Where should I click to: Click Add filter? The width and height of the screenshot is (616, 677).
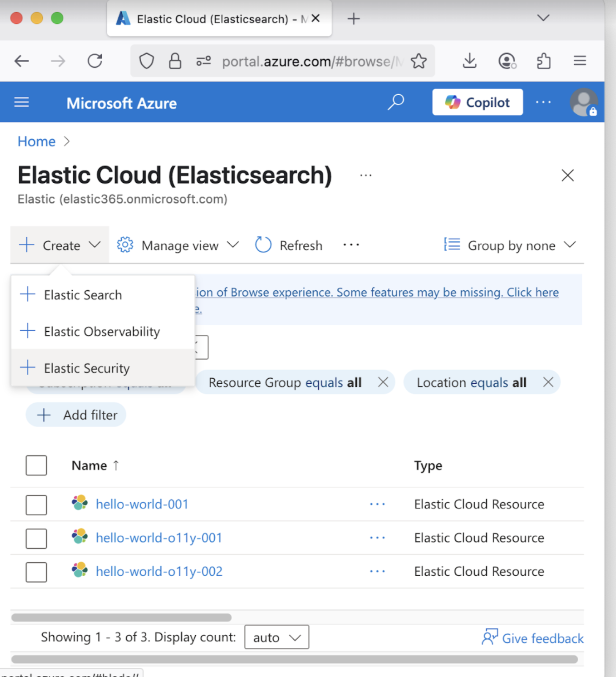(76, 415)
